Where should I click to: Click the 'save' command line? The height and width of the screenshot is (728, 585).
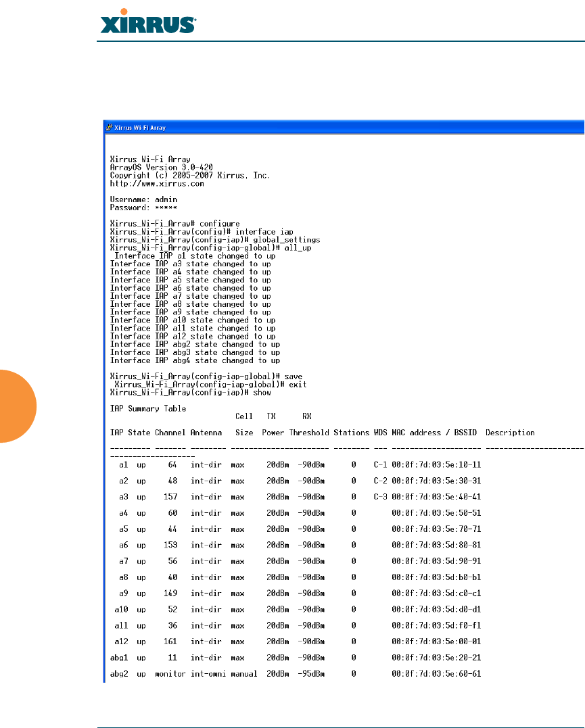tap(206, 377)
